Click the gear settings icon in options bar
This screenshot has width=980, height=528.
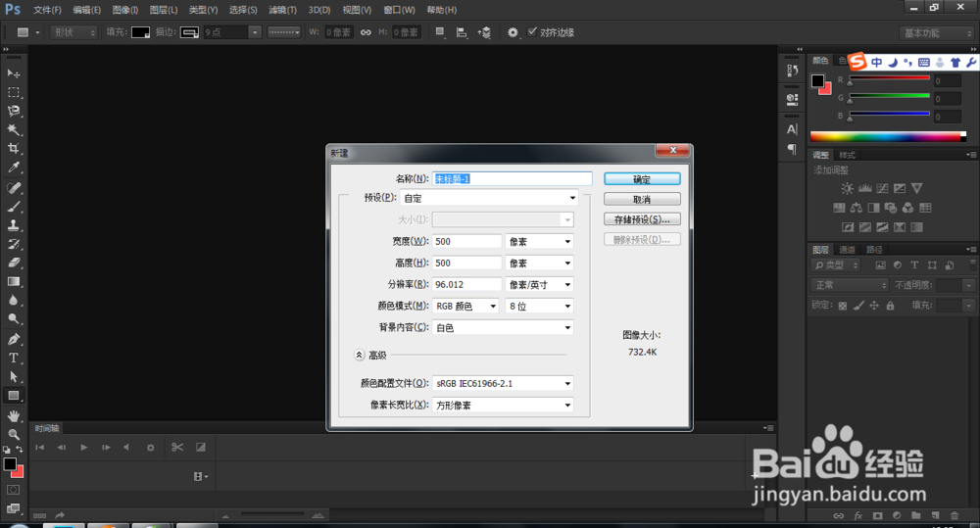pos(513,32)
